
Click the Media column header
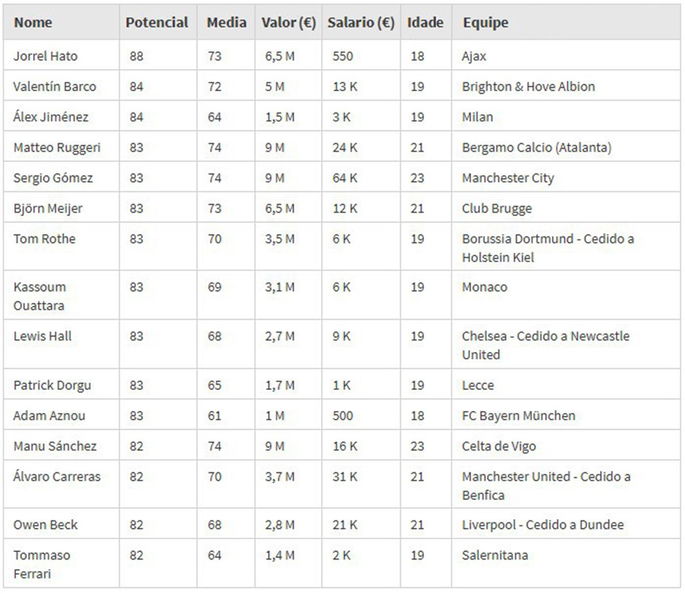(x=226, y=22)
